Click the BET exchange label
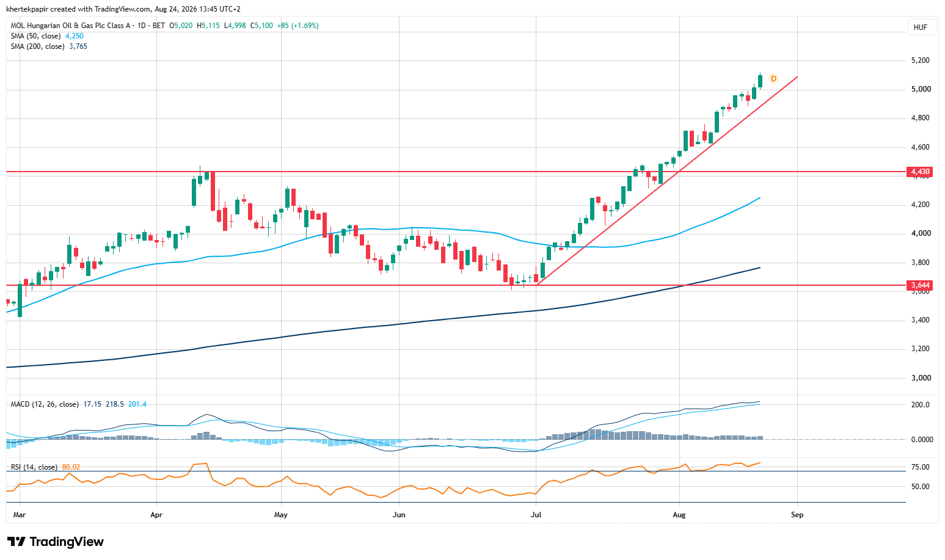The image size is (945, 560). (159, 26)
